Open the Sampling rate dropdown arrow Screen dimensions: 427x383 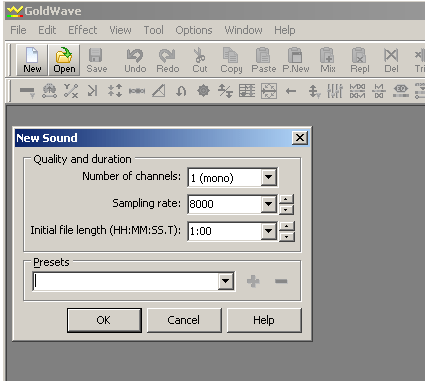(x=269, y=204)
